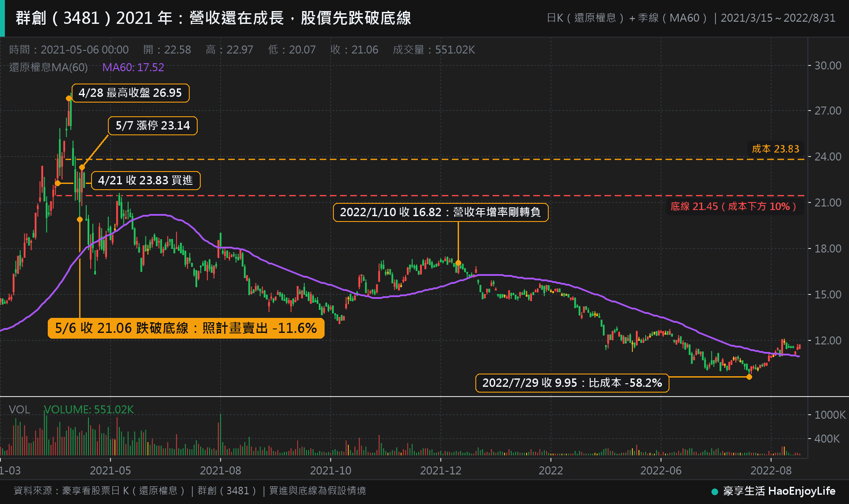This screenshot has width=849, height=504.
Task: Click the 2021-10 date axis label
Action: pos(330,470)
